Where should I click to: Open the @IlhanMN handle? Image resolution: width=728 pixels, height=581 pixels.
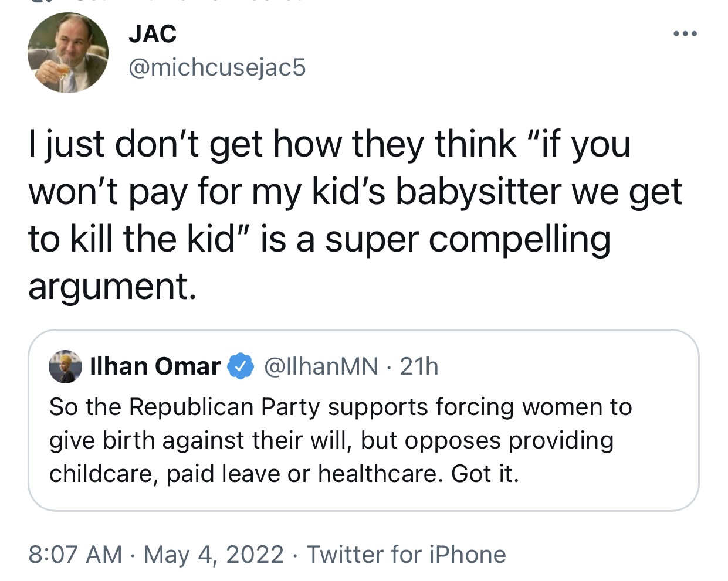321,366
